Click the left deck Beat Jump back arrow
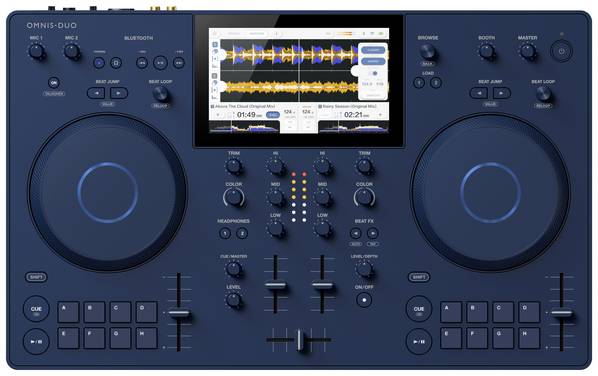Image resolution: width=598 pixels, height=376 pixels. click(96, 93)
